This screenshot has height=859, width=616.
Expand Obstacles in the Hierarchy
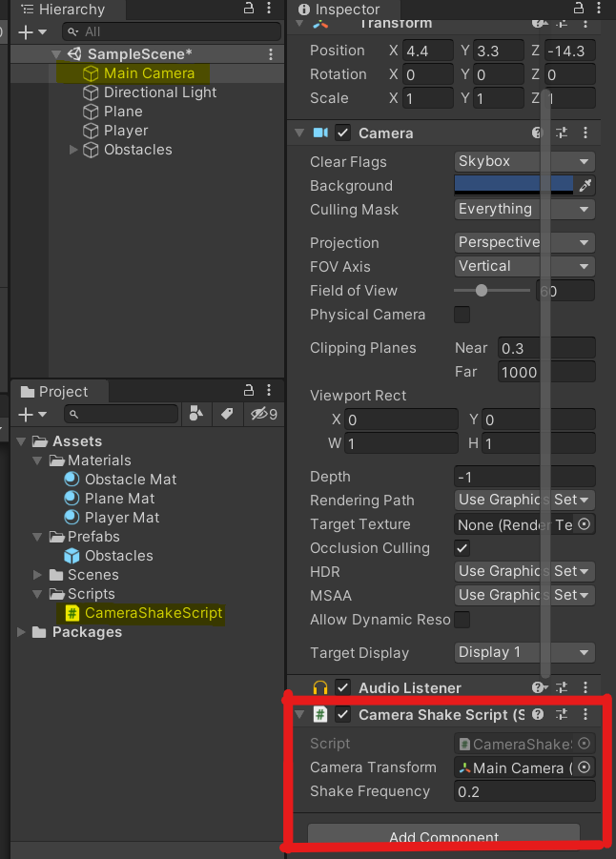coord(73,150)
